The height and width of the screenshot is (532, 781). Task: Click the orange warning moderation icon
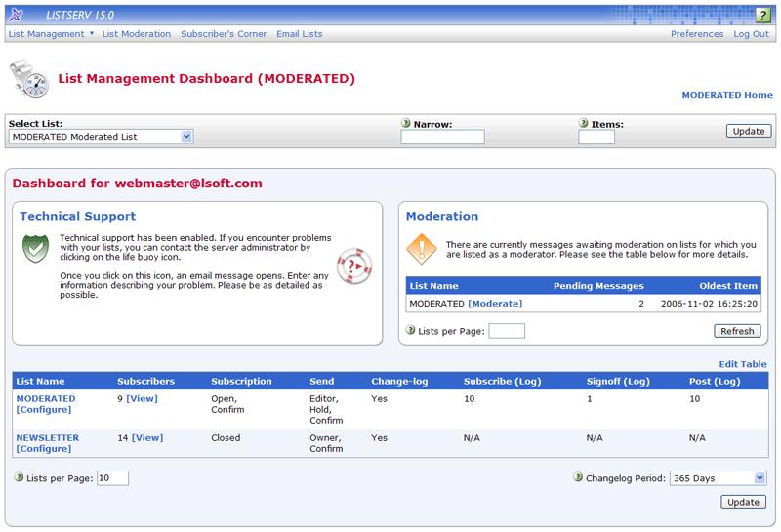click(x=422, y=249)
